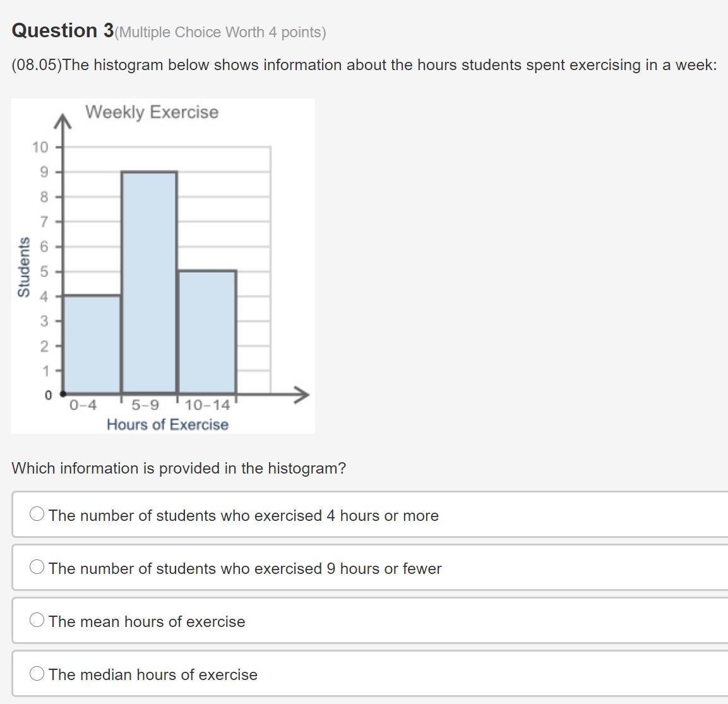Click the 'exercised 9 hours or fewer' answer text
The height and width of the screenshot is (704, 728).
click(245, 568)
